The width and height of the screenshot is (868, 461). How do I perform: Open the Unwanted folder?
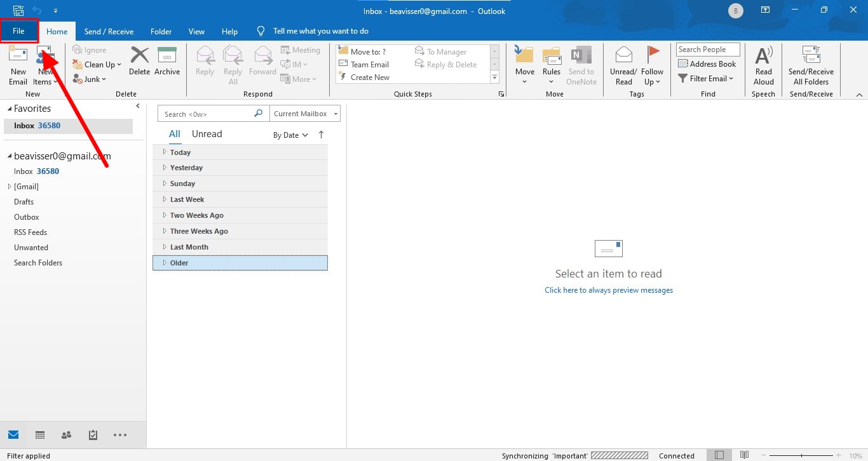tap(31, 248)
